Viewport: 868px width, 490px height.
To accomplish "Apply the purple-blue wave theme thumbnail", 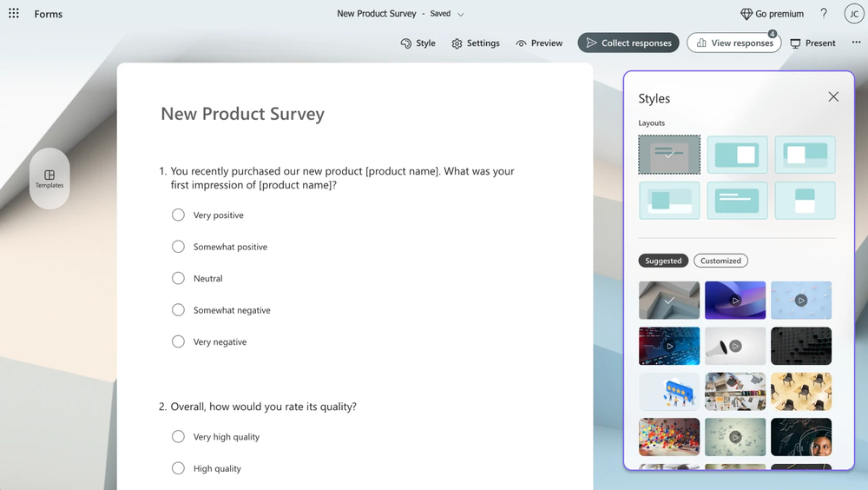I will click(x=735, y=300).
